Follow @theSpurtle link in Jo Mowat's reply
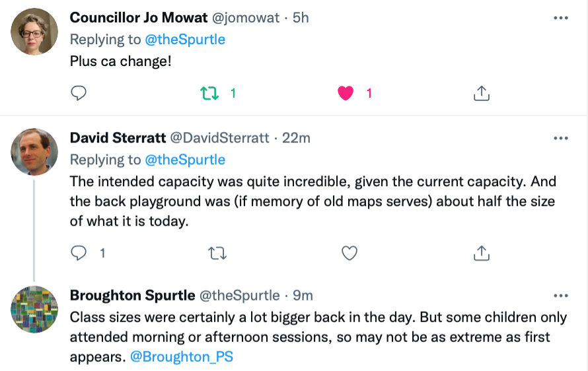The image size is (588, 371). pos(185,40)
